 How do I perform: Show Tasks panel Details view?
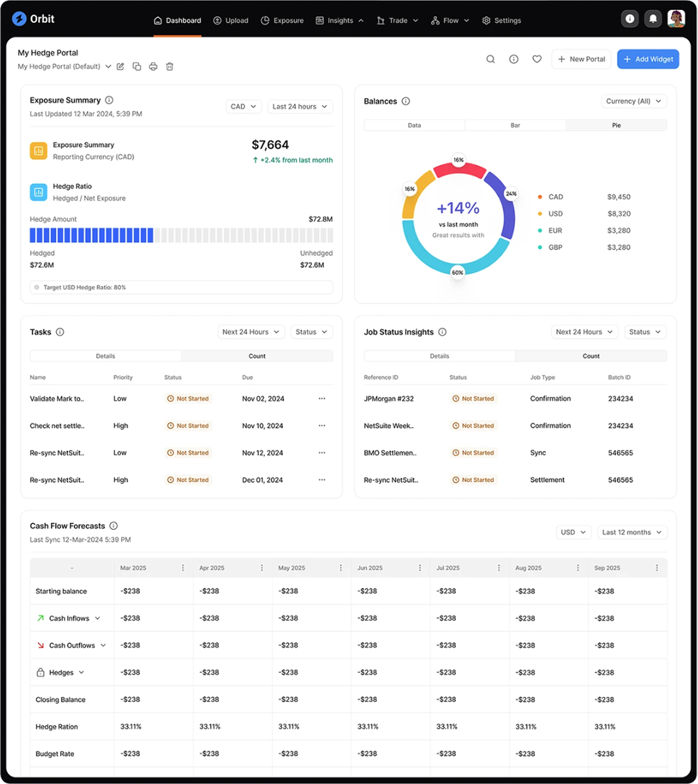105,356
